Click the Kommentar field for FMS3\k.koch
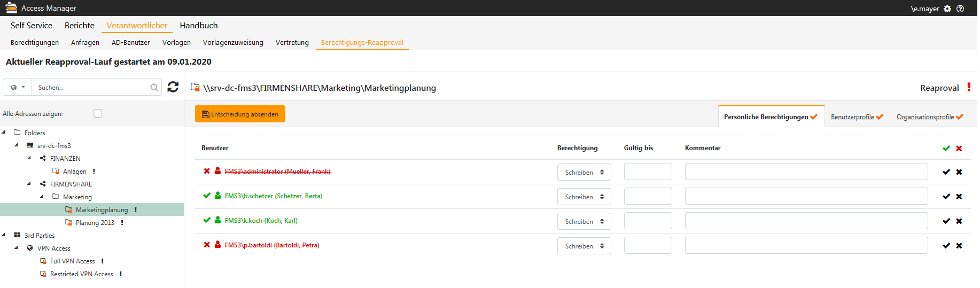Screen dimensions: 980x288 coord(806,221)
